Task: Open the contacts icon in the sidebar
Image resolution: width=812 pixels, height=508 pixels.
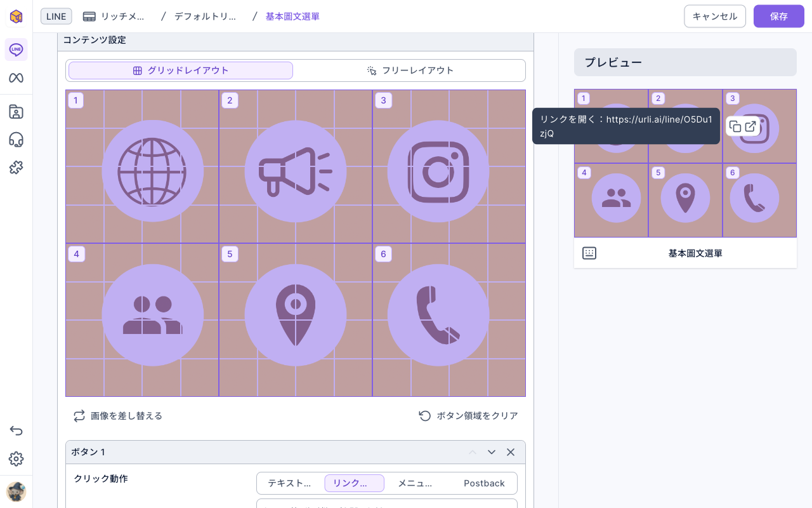Action: click(x=16, y=112)
